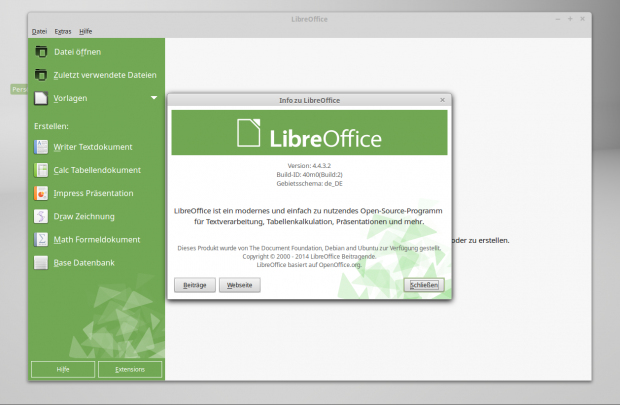
Task: Close the LibreOffice main window
Action: [582, 19]
